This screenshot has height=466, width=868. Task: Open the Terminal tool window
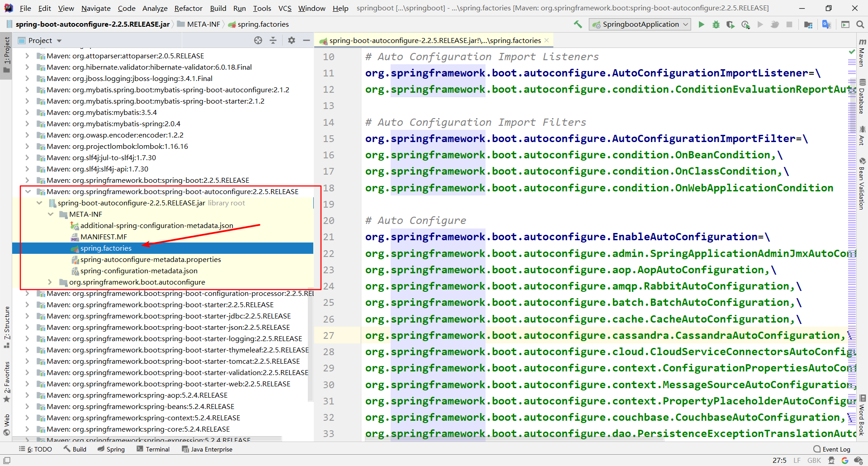click(x=153, y=449)
